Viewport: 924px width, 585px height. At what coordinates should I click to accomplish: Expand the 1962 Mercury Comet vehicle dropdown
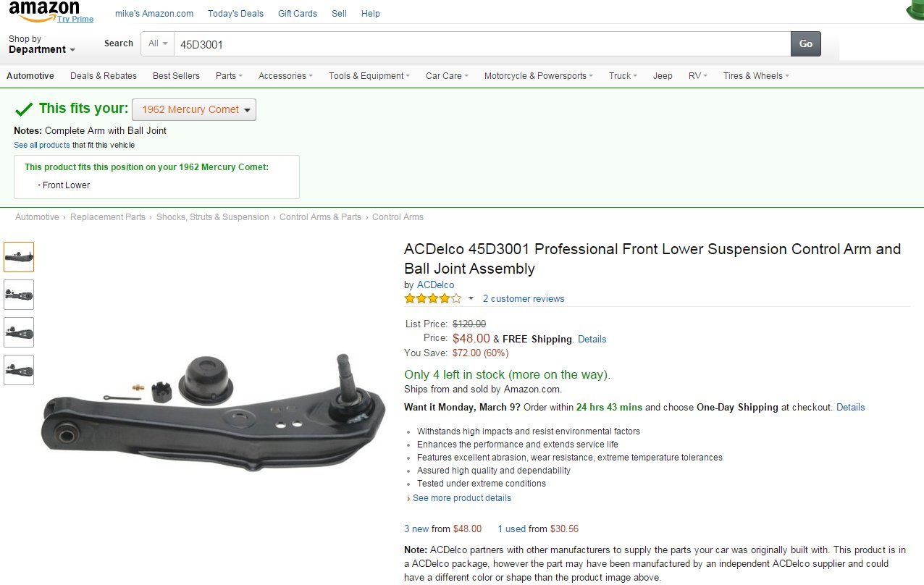pyautogui.click(x=194, y=110)
